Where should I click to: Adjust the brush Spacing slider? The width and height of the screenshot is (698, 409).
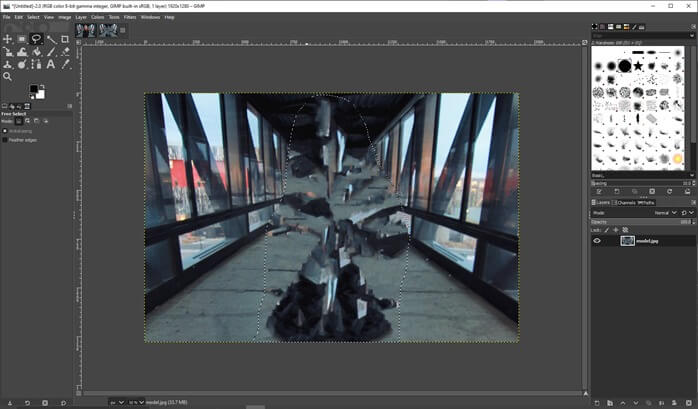pos(643,183)
